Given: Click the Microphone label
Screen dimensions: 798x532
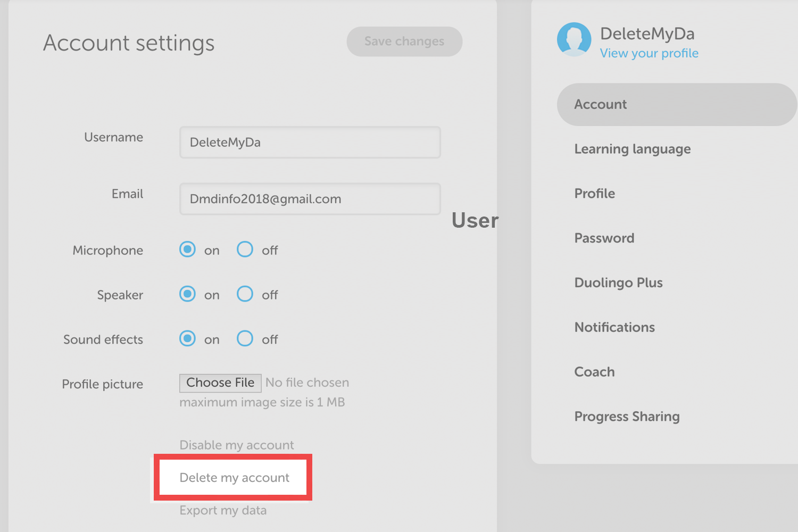Looking at the screenshot, I should [108, 251].
